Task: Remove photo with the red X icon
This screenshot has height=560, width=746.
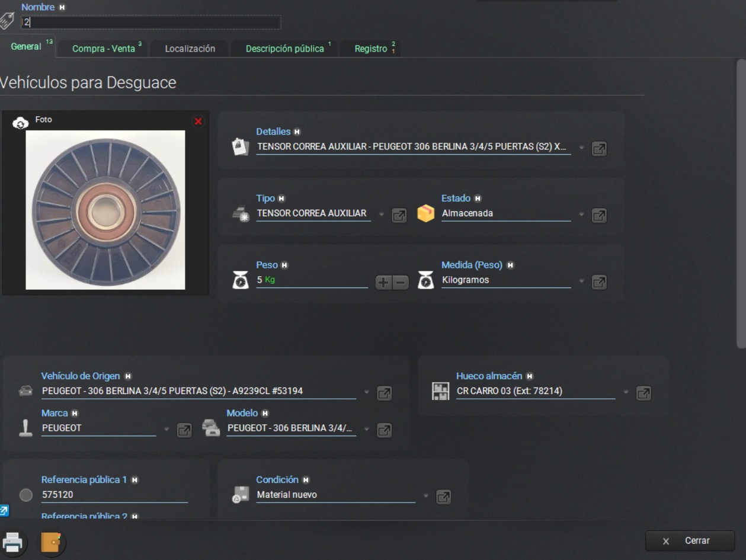Action: click(x=198, y=121)
